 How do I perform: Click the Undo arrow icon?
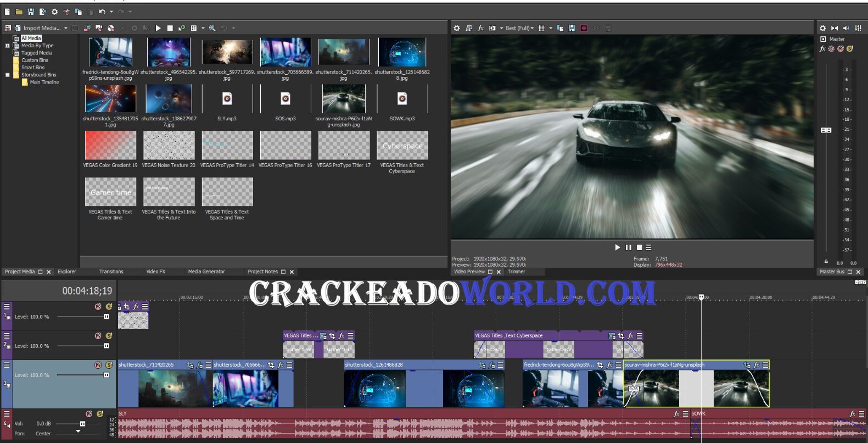(102, 12)
